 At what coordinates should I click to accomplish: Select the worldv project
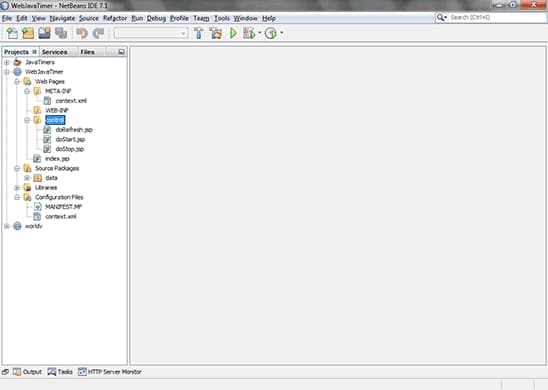34,226
